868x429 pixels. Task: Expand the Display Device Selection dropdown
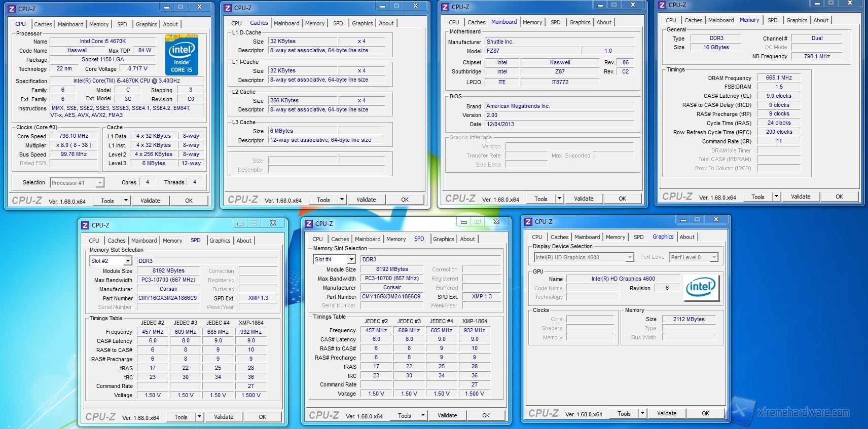[629, 257]
